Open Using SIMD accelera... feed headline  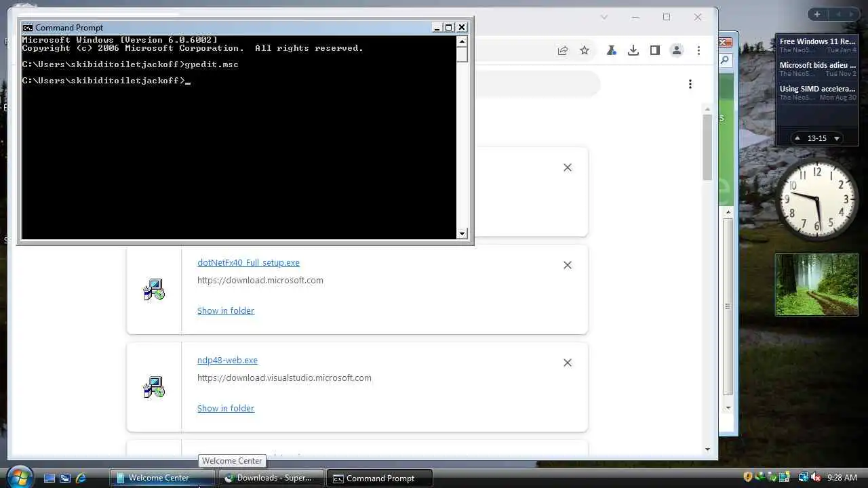(x=818, y=89)
